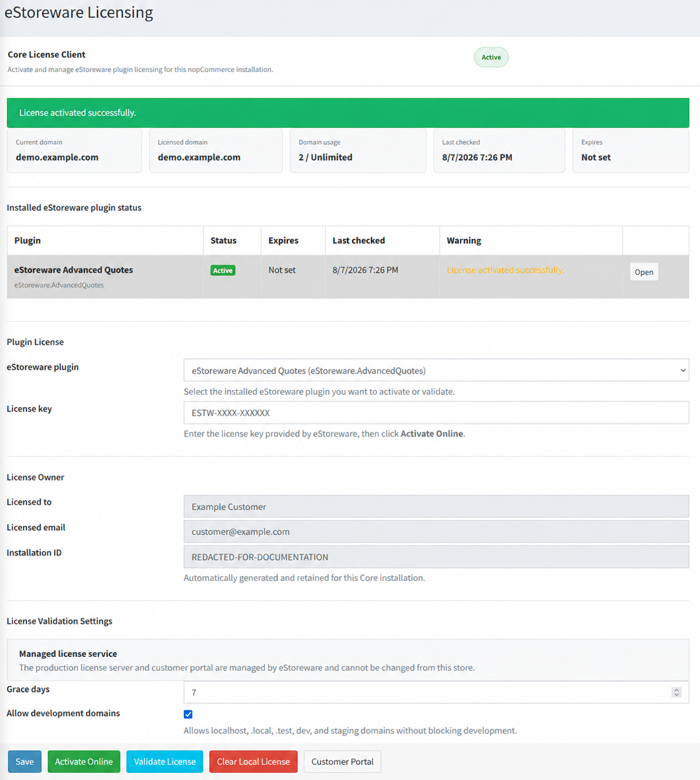
Task: Click the Grace days label
Action: pos(28,689)
